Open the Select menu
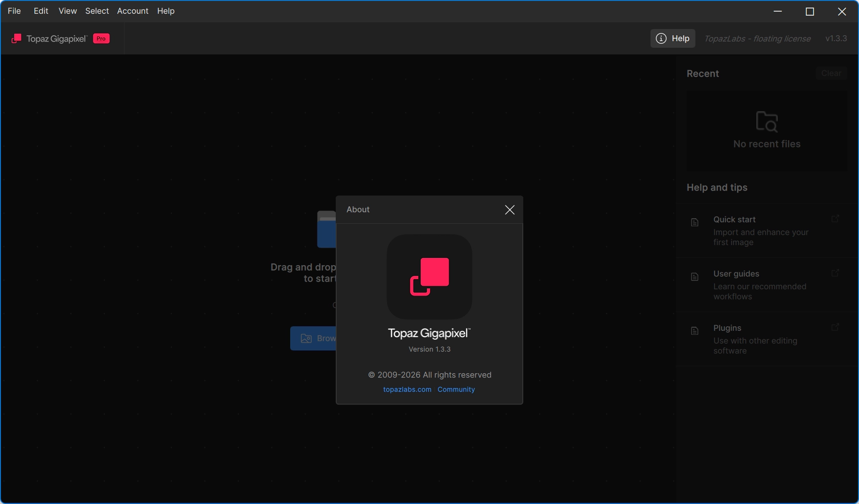 pos(97,11)
